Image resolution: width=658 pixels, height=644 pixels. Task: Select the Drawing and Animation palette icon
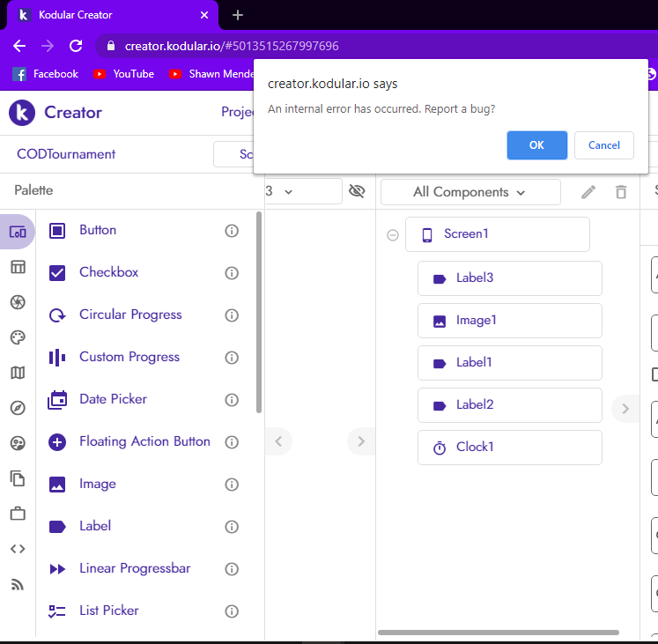[x=18, y=337]
